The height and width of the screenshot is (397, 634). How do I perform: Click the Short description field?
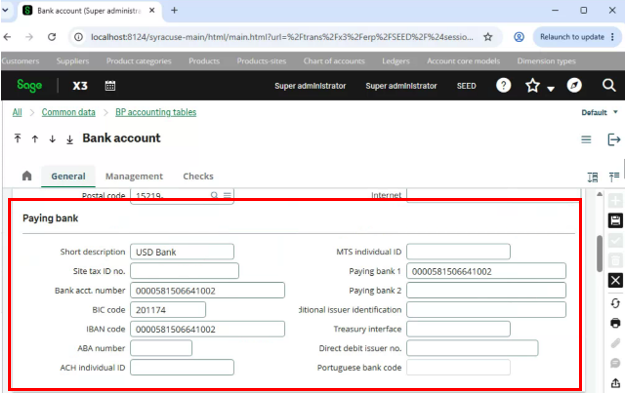[x=182, y=251]
